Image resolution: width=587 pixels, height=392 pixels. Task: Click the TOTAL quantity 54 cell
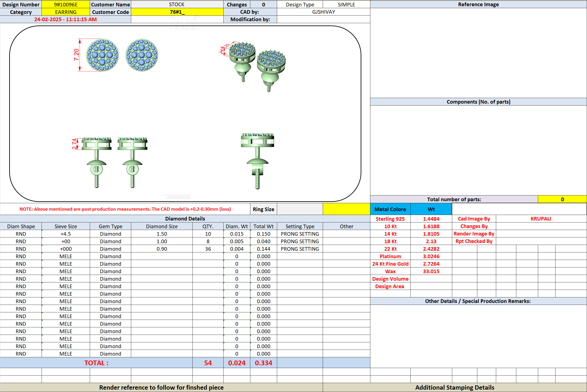(208, 363)
